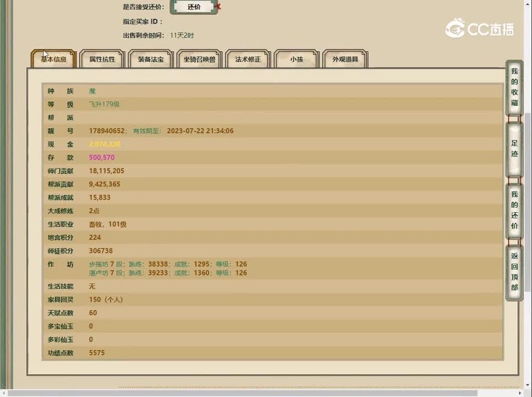The image size is (532, 397).
Task: Select the 装备法宝 tab
Action: click(151, 59)
